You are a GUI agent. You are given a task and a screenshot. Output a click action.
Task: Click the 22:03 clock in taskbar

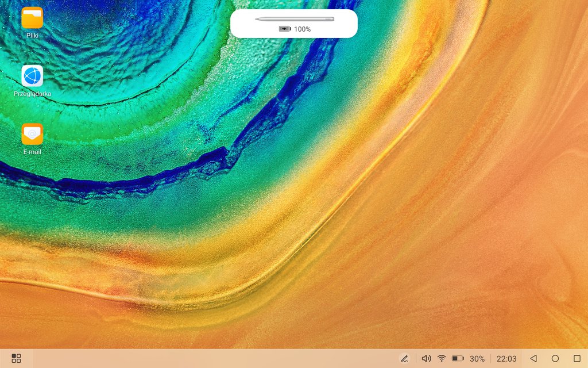506,359
